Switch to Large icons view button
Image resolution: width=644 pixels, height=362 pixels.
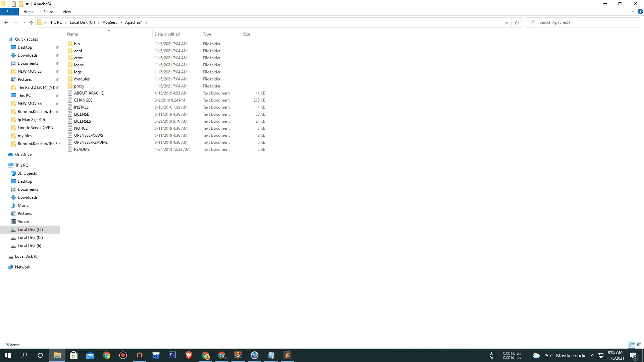click(x=639, y=345)
